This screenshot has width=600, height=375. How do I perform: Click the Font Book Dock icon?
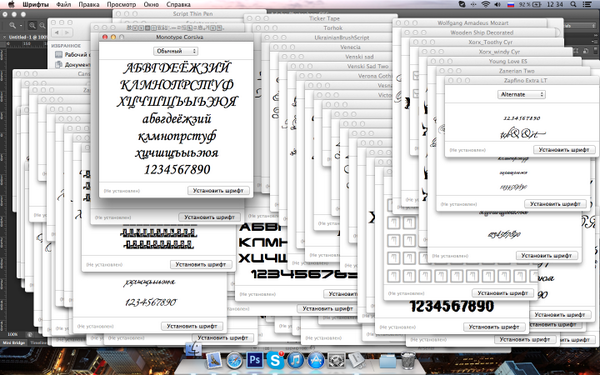click(x=356, y=360)
